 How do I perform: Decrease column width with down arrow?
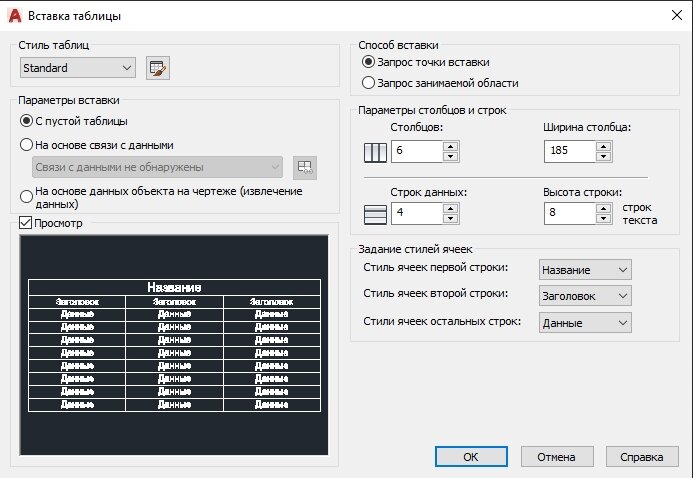(x=604, y=157)
